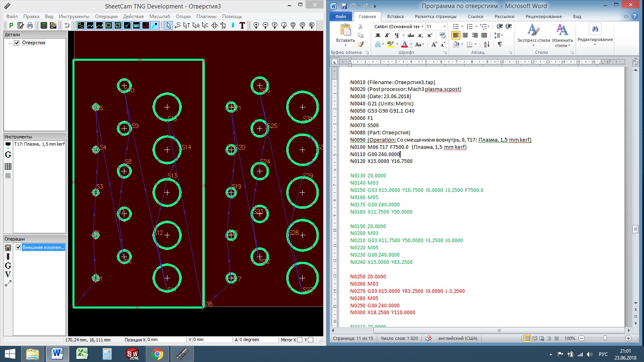Toggle italic К formatting in Word
Viewport: 644px width, 362px height.
pyautogui.click(x=387, y=35)
